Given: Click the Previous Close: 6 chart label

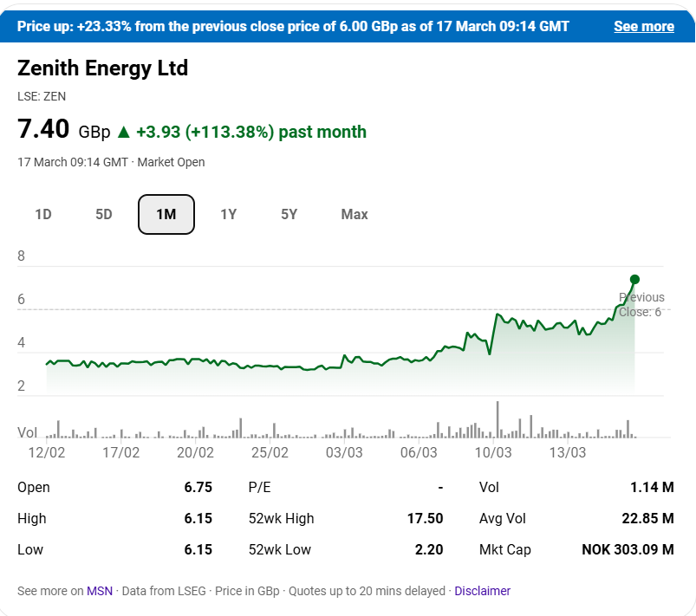Looking at the screenshot, I should pyautogui.click(x=641, y=304).
